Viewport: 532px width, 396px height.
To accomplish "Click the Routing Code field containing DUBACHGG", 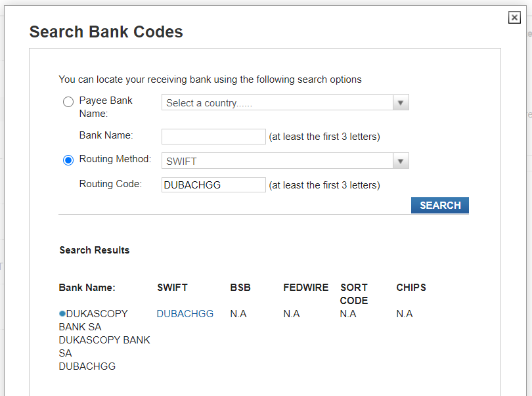I will pyautogui.click(x=213, y=185).
